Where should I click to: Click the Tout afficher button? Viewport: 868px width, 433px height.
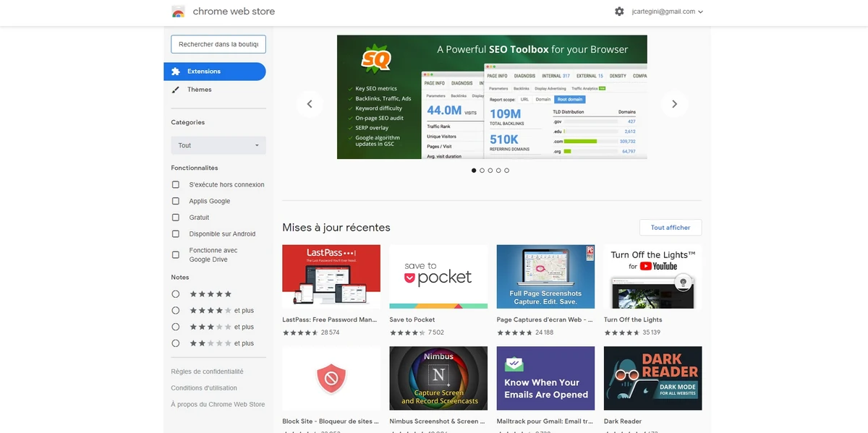point(670,226)
